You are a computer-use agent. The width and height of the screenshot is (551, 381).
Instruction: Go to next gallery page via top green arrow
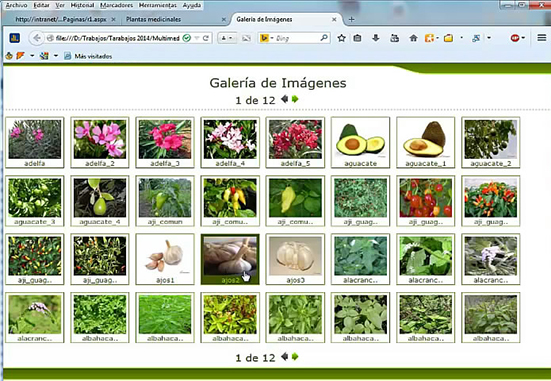pyautogui.click(x=295, y=99)
